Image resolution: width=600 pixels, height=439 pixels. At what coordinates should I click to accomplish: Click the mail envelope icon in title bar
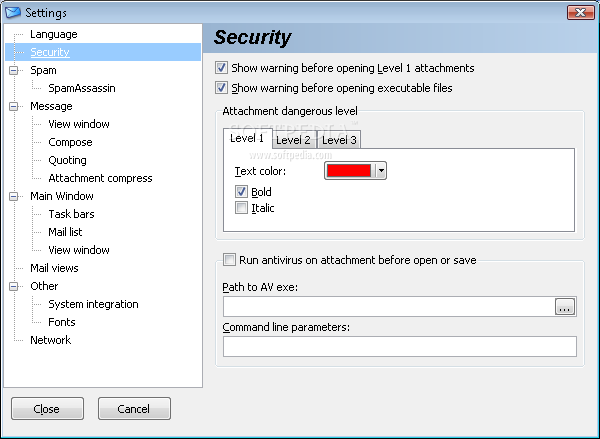pyautogui.click(x=13, y=12)
